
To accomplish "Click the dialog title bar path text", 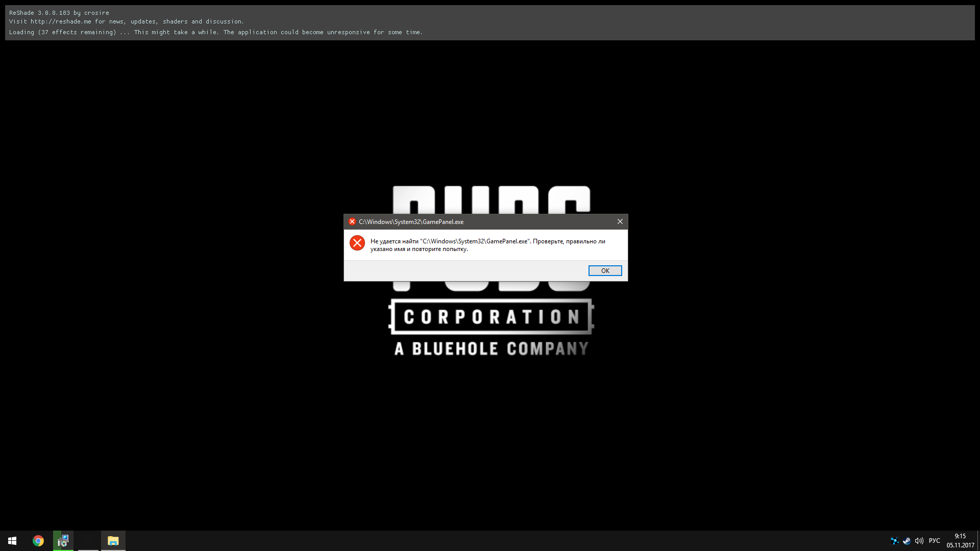I will coord(411,222).
